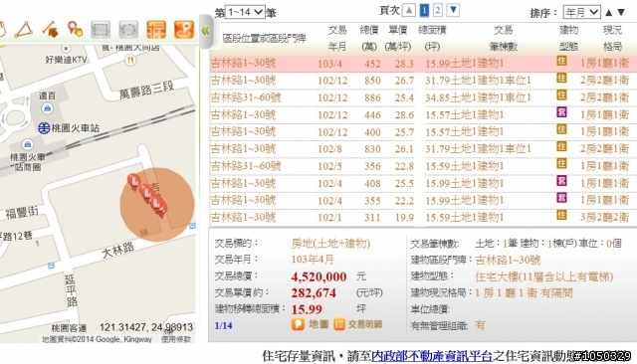
Task: Select the marker search tool in toolbar
Action: click(x=76, y=30)
